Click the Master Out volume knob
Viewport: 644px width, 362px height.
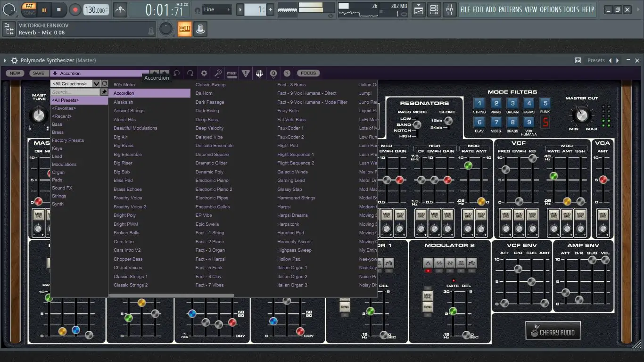pyautogui.click(x=581, y=115)
